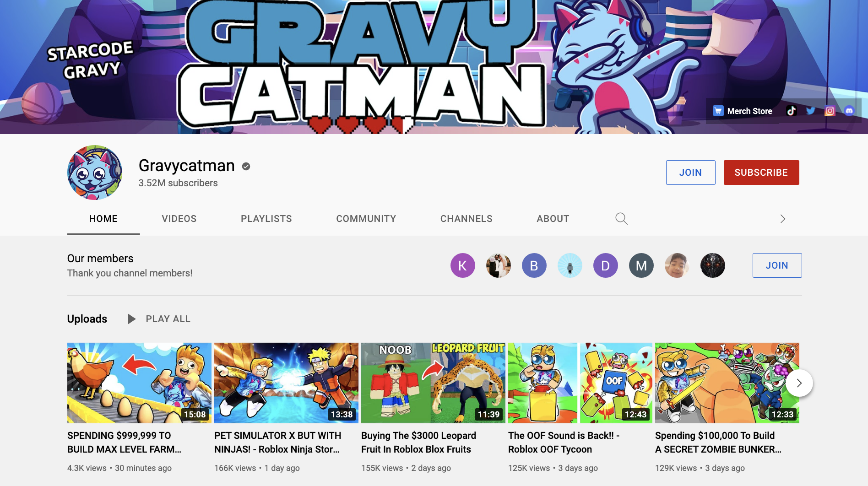Click the verified badge next to Gravycatman

click(246, 167)
